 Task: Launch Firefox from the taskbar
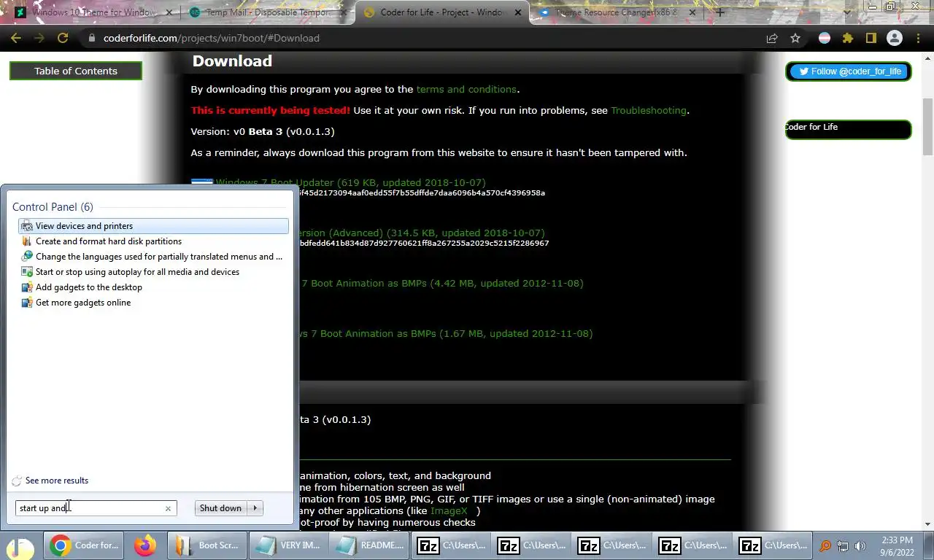point(145,545)
